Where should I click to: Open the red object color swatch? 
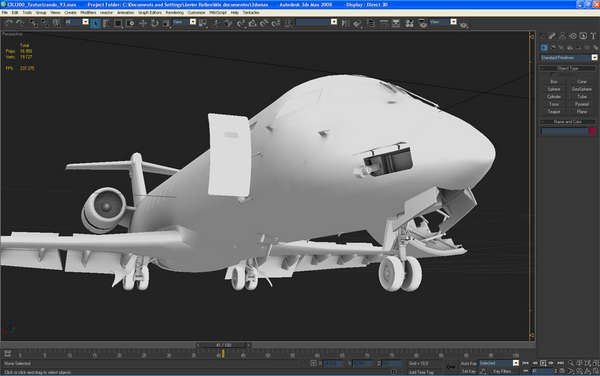[x=592, y=131]
